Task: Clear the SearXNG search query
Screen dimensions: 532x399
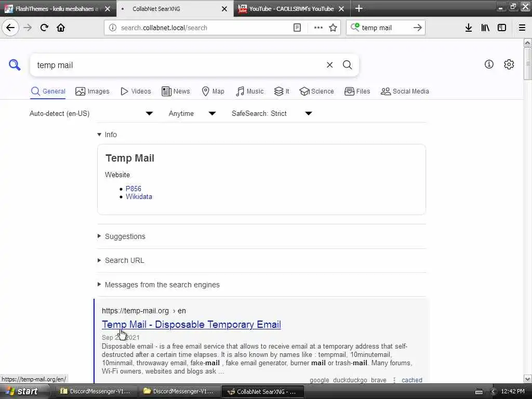Action: [329, 65]
